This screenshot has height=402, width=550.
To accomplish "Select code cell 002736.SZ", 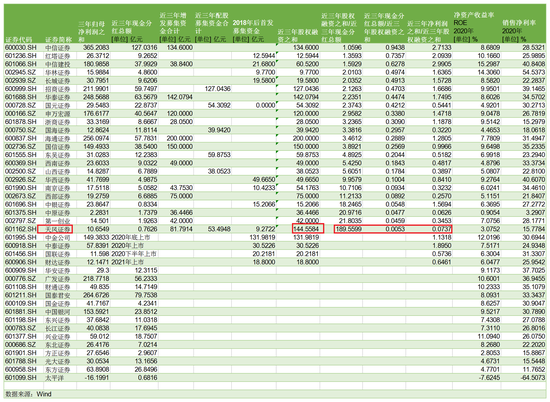I will 21,146.
